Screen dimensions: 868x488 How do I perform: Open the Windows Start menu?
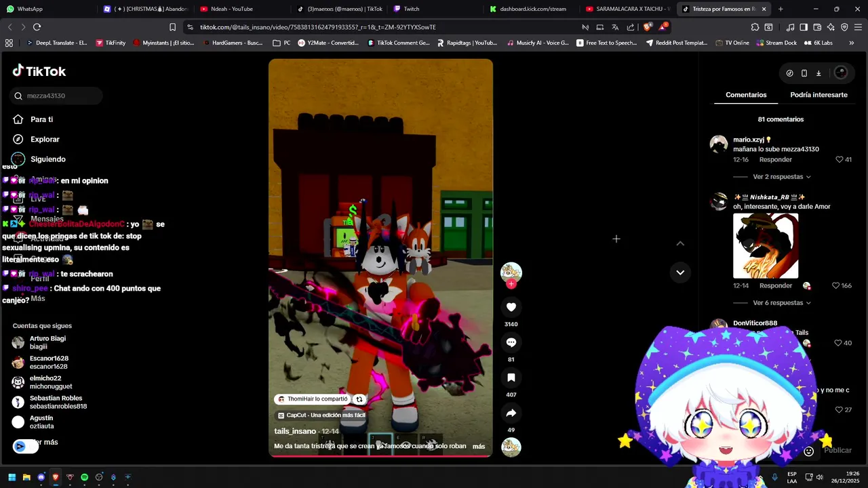point(12,477)
